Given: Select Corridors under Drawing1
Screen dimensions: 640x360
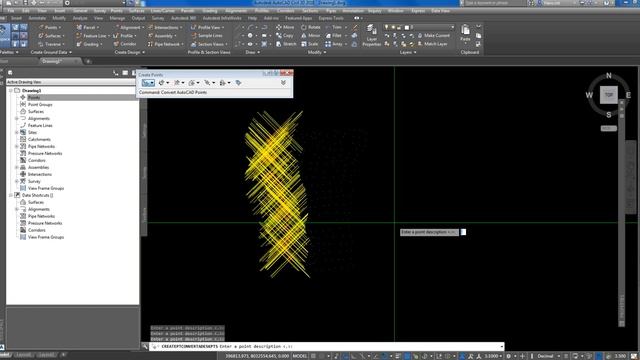Looking at the screenshot, I should click(x=37, y=160).
